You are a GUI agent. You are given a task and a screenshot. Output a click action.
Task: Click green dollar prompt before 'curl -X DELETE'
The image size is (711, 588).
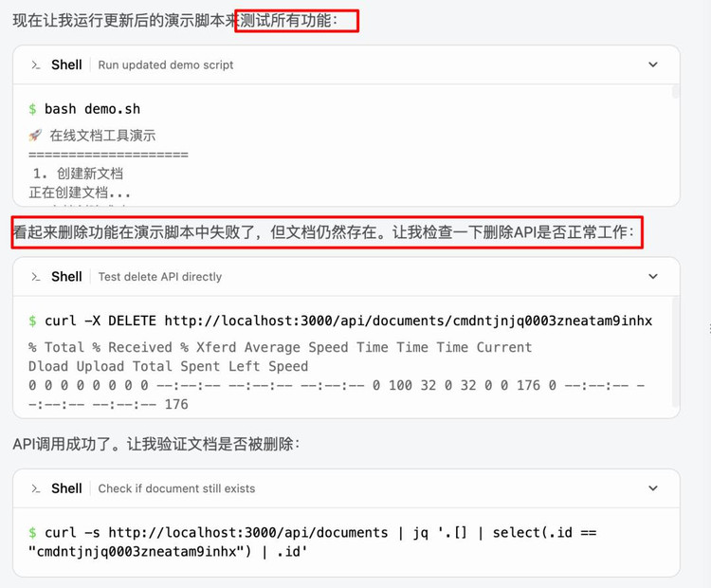[x=32, y=322]
